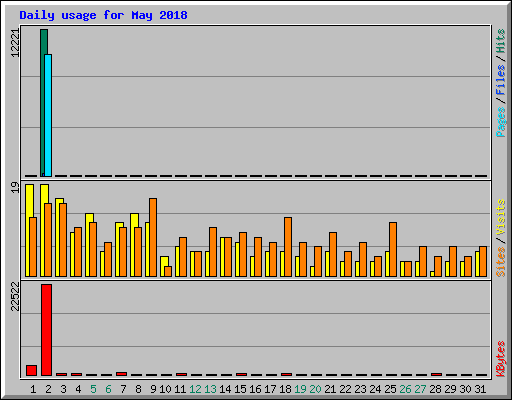
Task: Click the 12221 axis value
Action: tap(15, 43)
